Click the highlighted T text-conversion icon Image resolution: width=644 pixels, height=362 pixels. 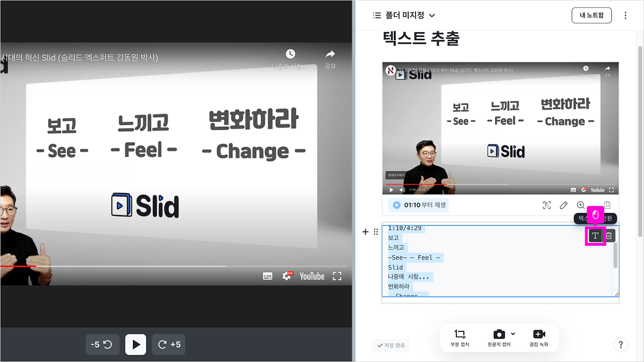pyautogui.click(x=595, y=235)
